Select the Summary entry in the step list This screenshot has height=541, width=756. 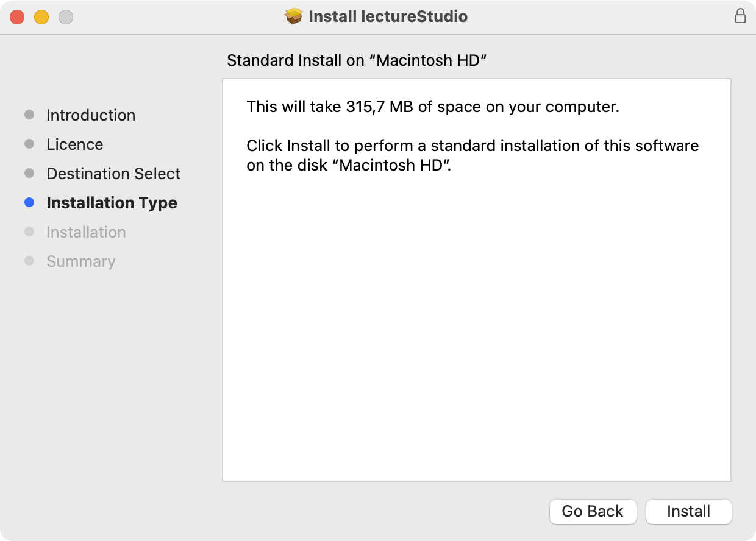pyautogui.click(x=80, y=261)
